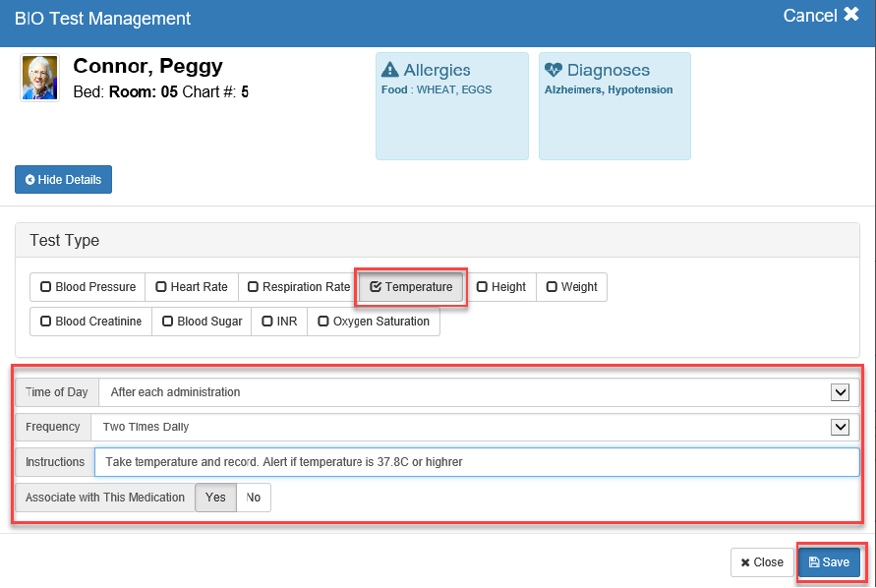
Task: Click the Allergies warning triangle icon
Action: 390,70
